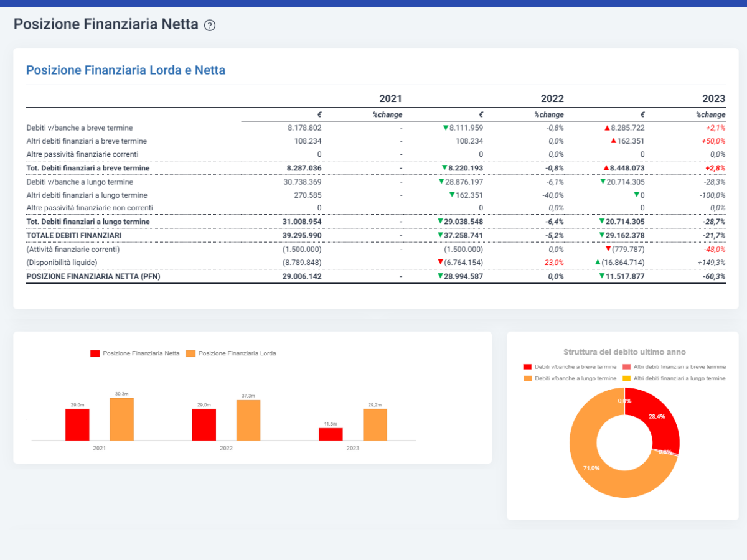Image resolution: width=747 pixels, height=560 pixels.
Task: Select row label (Disponibilità liquide)
Action: click(62, 263)
